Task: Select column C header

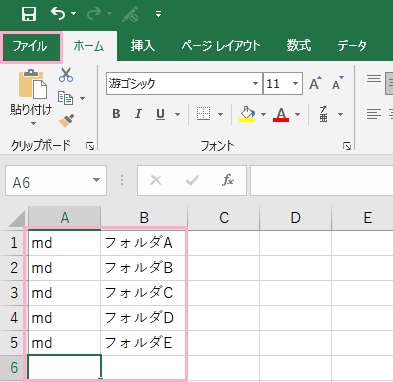Action: (224, 218)
